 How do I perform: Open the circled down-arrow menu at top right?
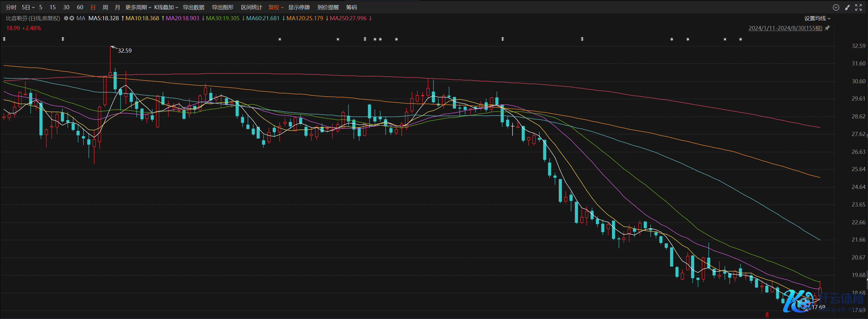pyautogui.click(x=836, y=7)
